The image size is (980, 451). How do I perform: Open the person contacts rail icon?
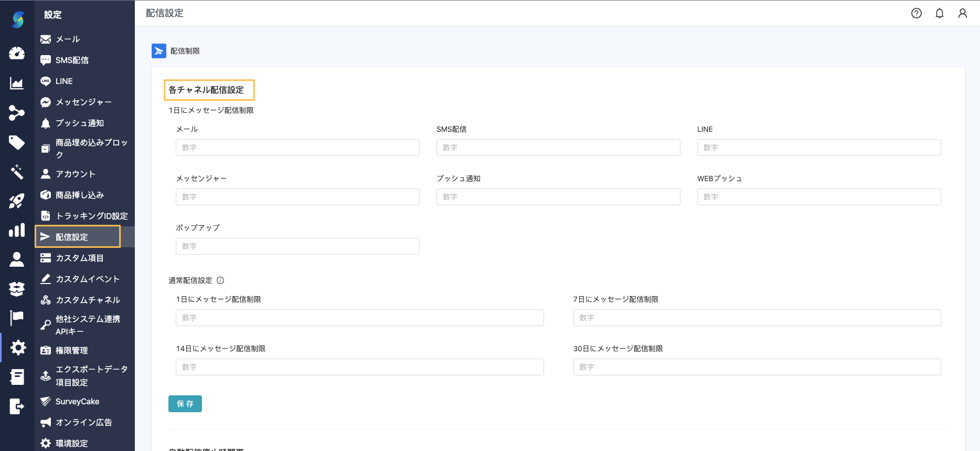point(17,259)
